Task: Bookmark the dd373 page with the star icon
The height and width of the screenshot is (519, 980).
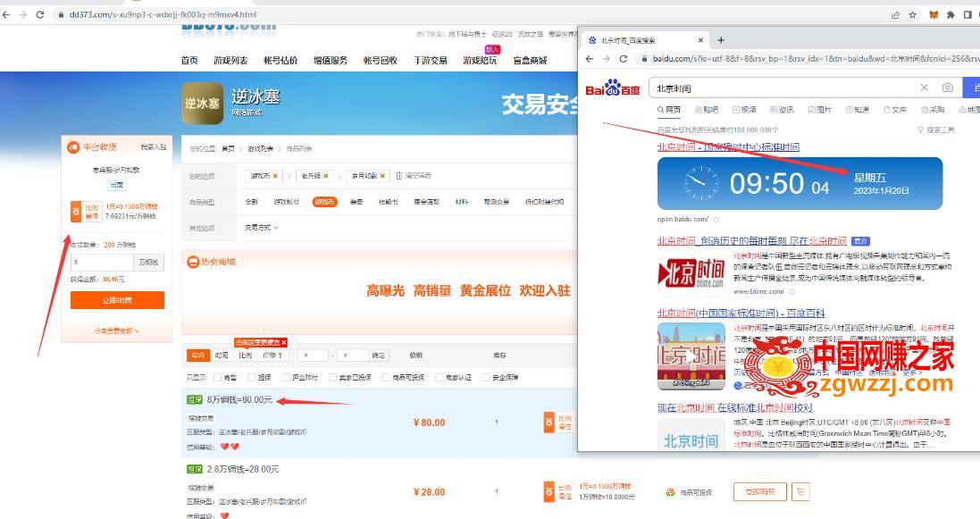Action: coord(912,14)
